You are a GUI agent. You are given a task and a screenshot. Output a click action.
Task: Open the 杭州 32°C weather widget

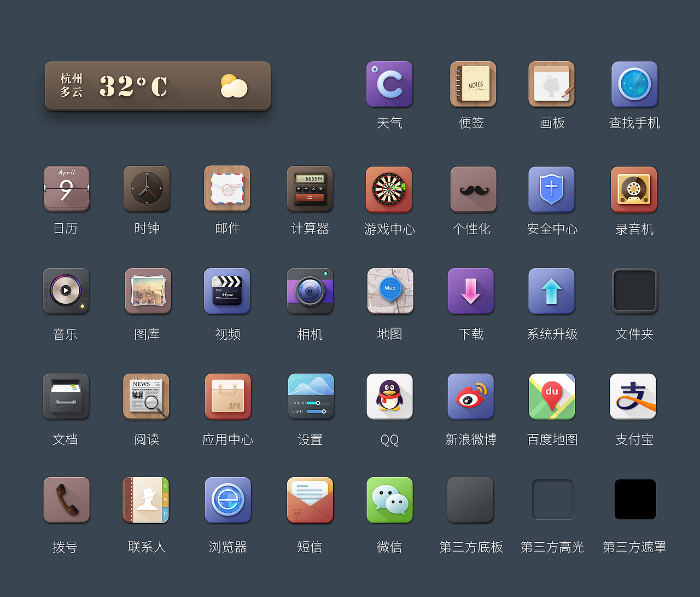pyautogui.click(x=157, y=86)
